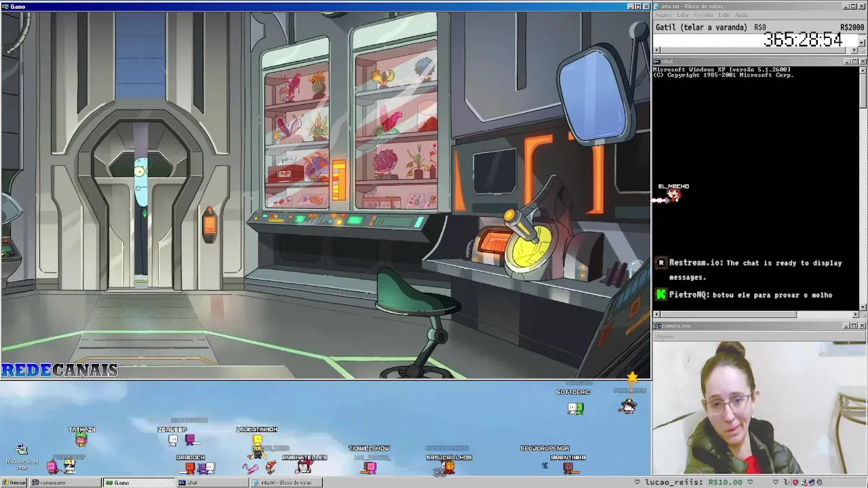This screenshot has height=488, width=868.
Task: Click chat window horizontal scrollbar left arrow
Action: [656, 314]
